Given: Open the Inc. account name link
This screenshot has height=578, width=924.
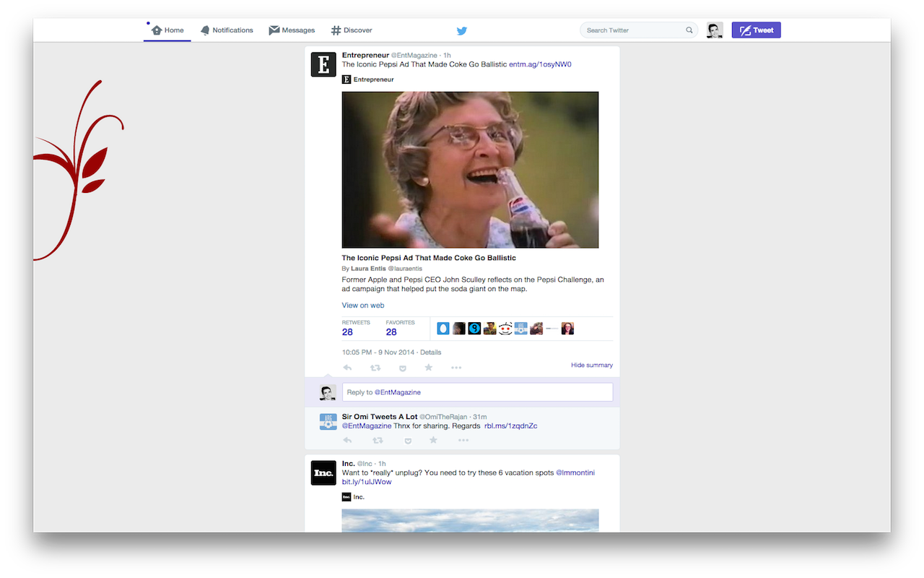Looking at the screenshot, I should [349, 464].
